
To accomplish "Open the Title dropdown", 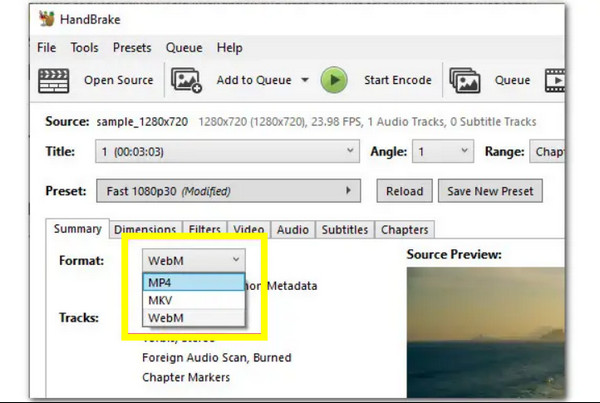I will point(230,151).
